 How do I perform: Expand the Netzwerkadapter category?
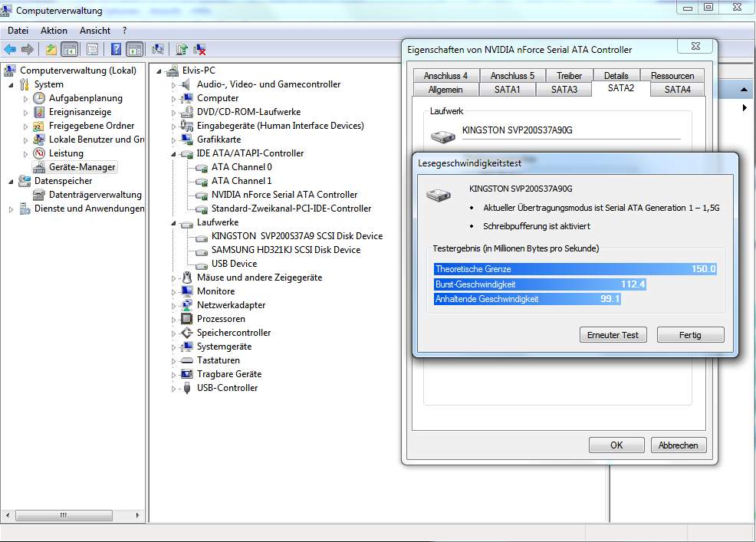[x=173, y=306]
